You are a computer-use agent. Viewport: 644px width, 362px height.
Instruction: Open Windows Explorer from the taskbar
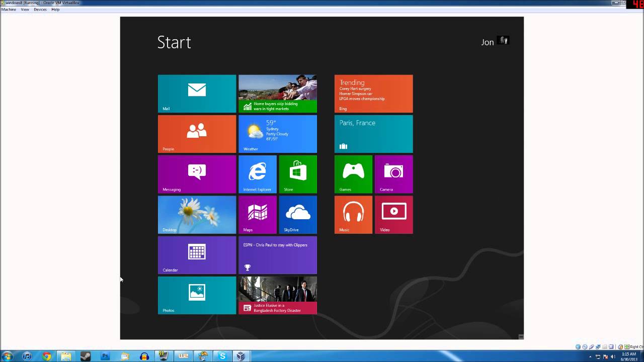pyautogui.click(x=66, y=356)
